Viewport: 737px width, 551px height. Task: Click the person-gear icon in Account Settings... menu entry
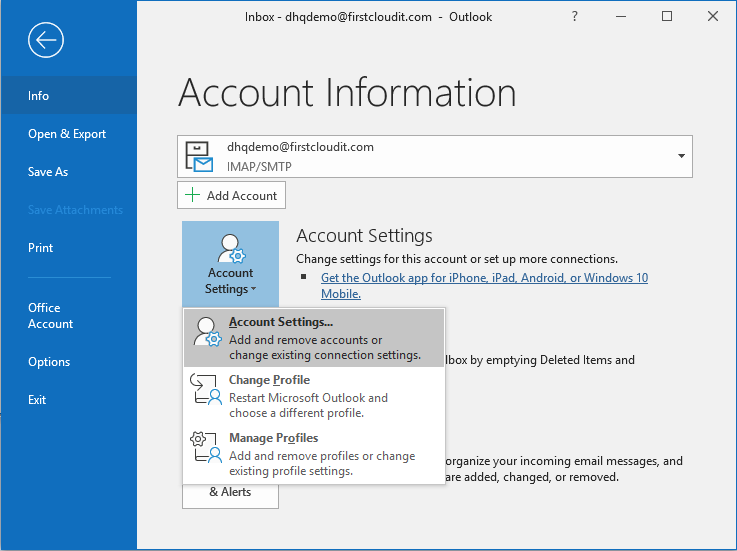pos(207,331)
